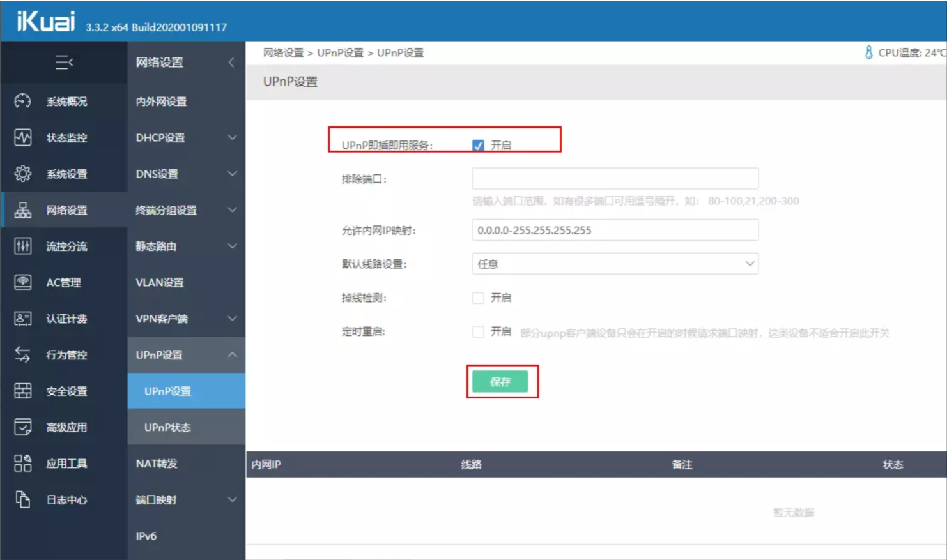Click the CPU温度: 24°C readout

click(912, 52)
